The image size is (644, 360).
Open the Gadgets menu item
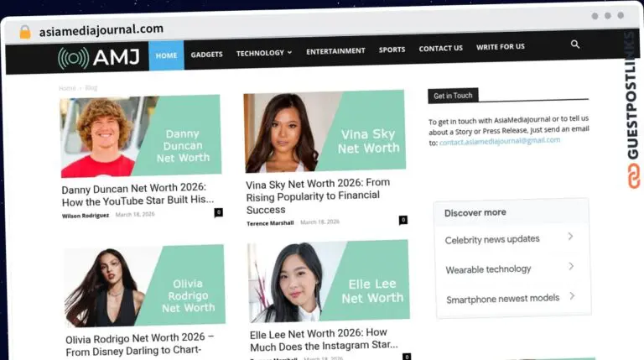click(x=206, y=54)
